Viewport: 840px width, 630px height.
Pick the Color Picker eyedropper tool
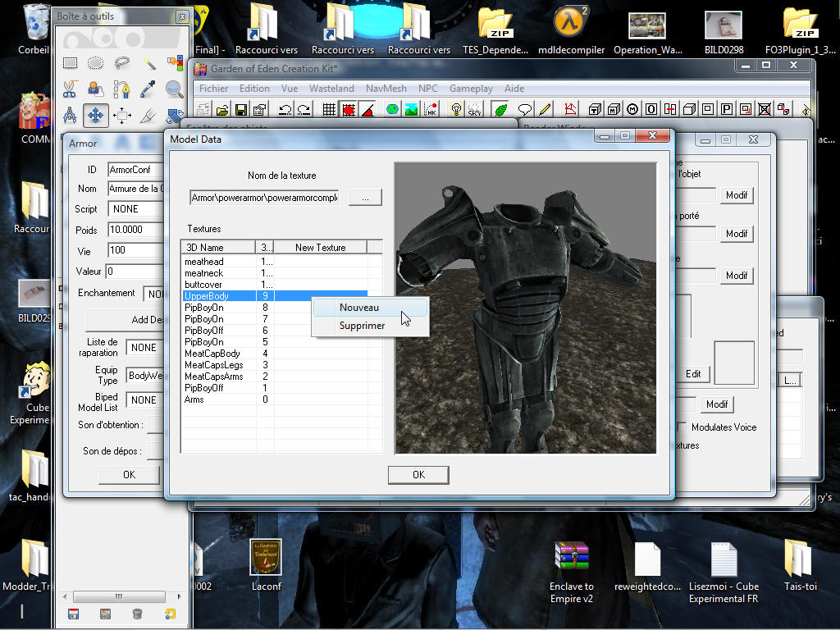[148, 89]
